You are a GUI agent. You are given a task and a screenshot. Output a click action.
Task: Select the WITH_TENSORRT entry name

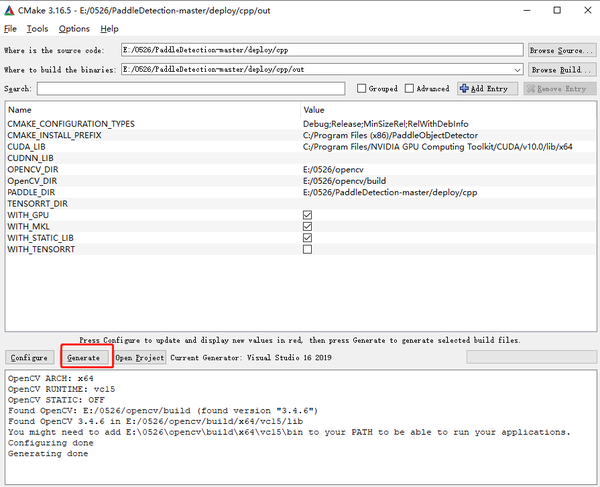tap(41, 249)
